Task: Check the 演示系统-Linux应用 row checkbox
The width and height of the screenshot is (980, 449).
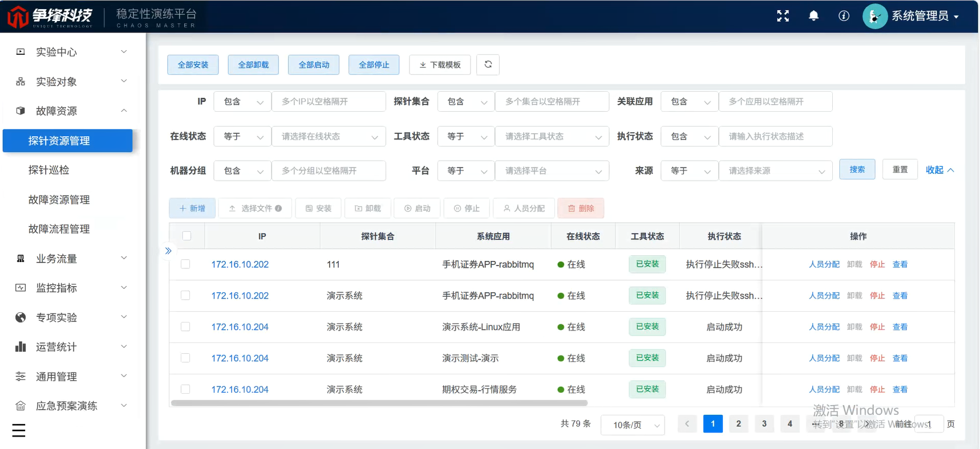Action: click(185, 327)
